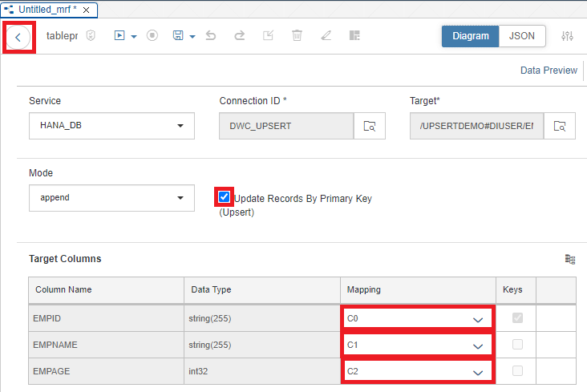587x392 pixels.
Task: Click the redo arrow icon
Action: pyautogui.click(x=240, y=35)
